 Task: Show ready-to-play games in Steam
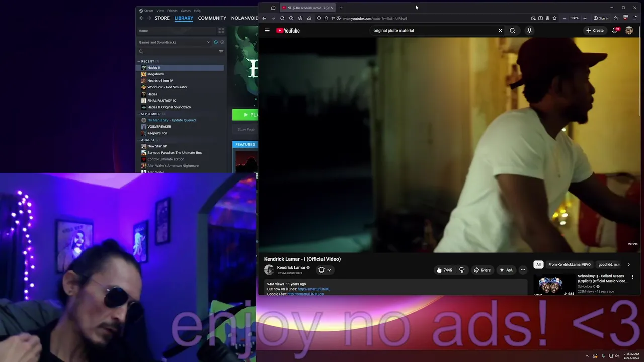click(x=222, y=42)
